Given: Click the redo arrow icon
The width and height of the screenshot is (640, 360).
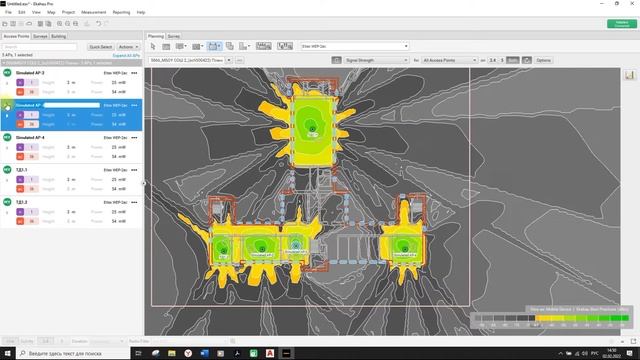Looking at the screenshot, I should point(107,24).
